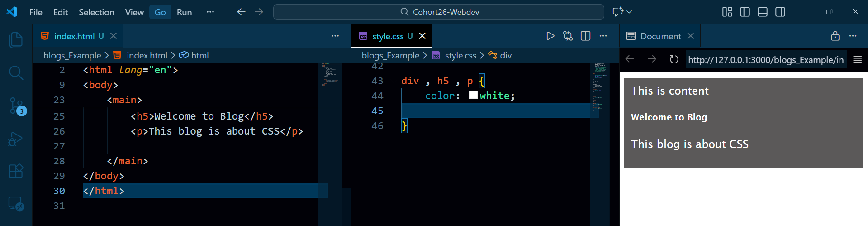Screen dimensions: 868x226
Task: Close the style.css tab
Action: (422, 36)
